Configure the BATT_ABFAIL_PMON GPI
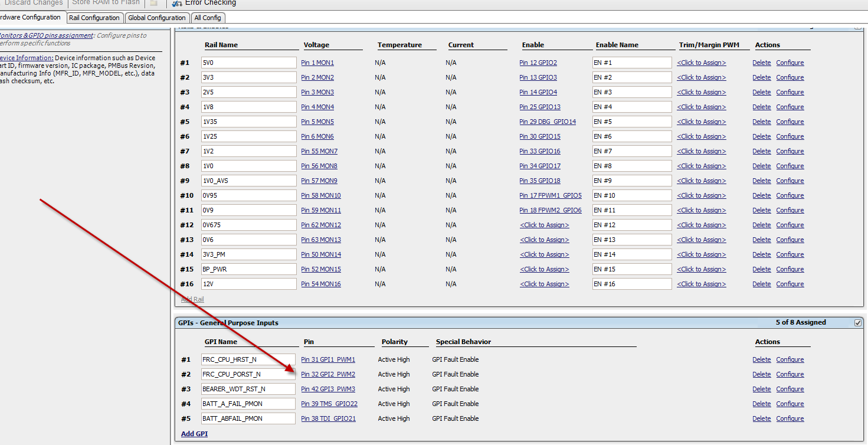 790,418
